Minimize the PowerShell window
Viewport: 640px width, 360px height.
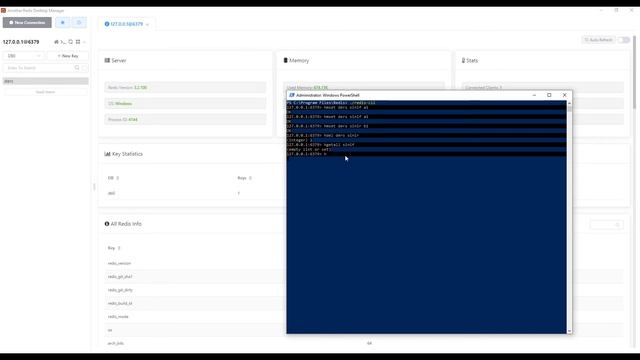click(x=534, y=95)
